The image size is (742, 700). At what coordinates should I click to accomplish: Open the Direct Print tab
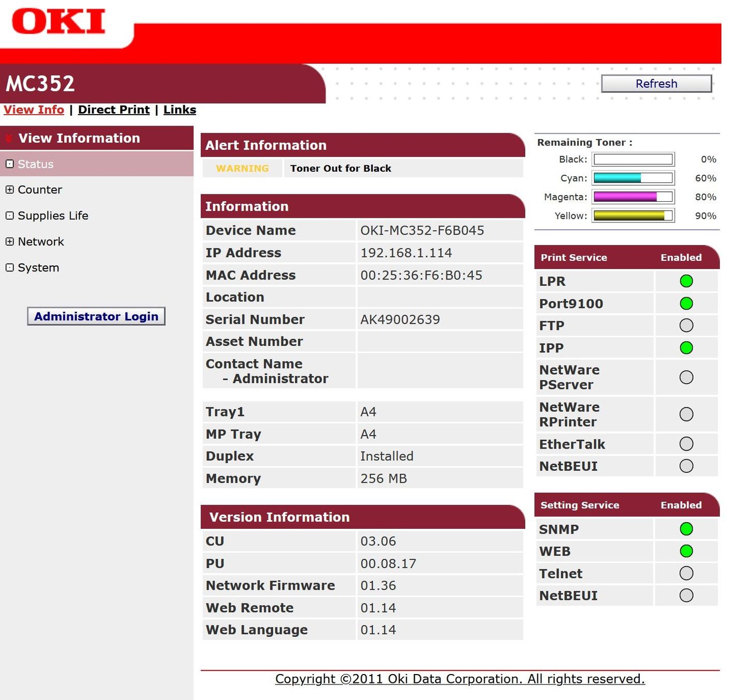(114, 110)
